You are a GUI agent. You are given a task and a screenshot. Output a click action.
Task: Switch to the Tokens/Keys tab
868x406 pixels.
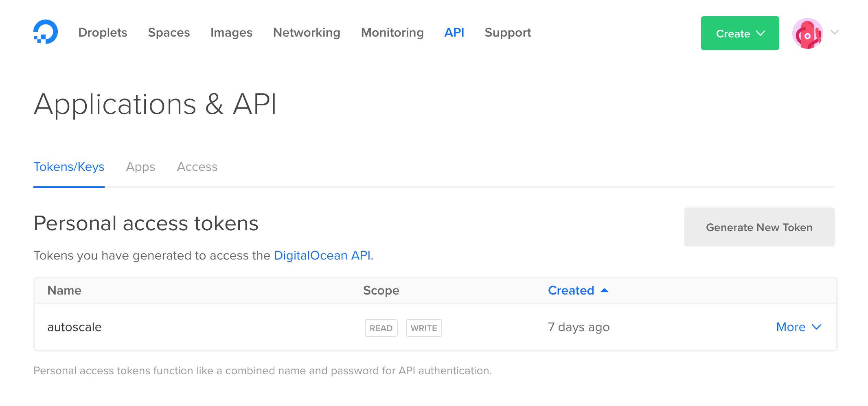click(69, 167)
